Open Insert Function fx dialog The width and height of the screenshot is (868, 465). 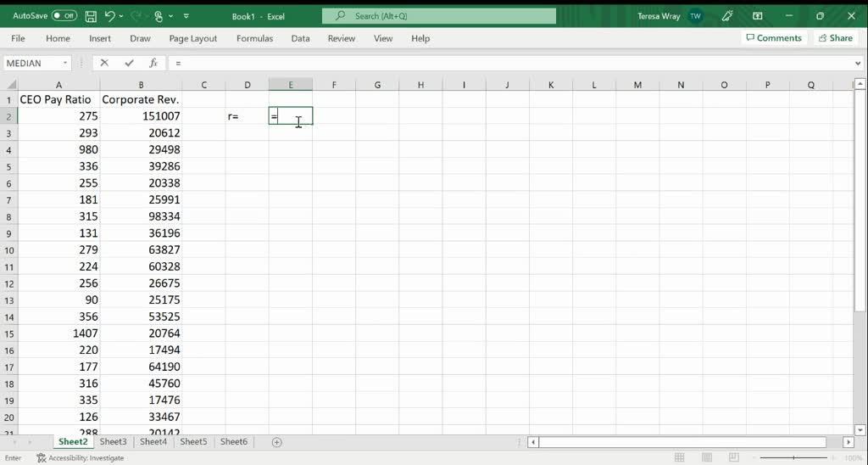(x=153, y=63)
